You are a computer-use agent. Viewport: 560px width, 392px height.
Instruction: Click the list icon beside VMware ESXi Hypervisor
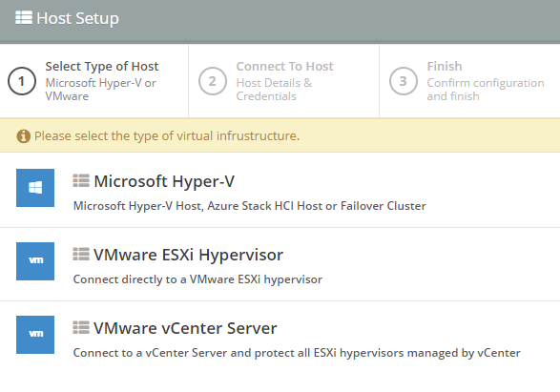point(81,255)
